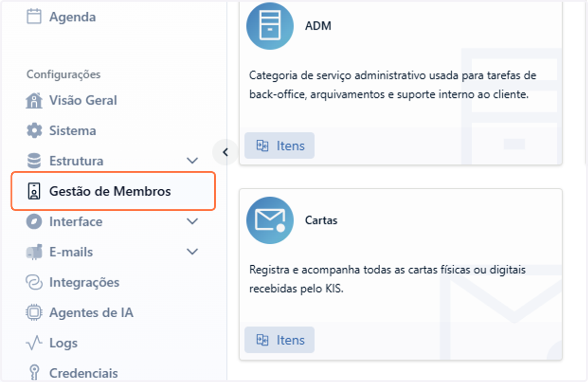Click the Cartas card title
The height and width of the screenshot is (382, 588).
click(x=321, y=221)
